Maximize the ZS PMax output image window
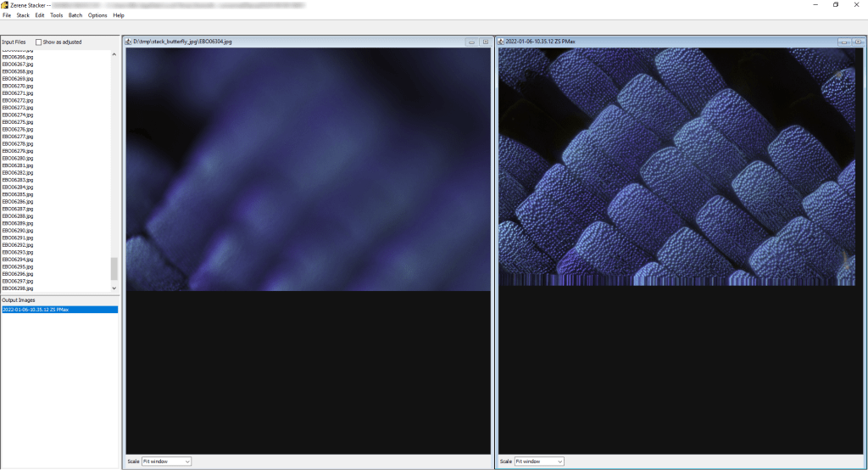The image size is (868, 470). coord(857,42)
